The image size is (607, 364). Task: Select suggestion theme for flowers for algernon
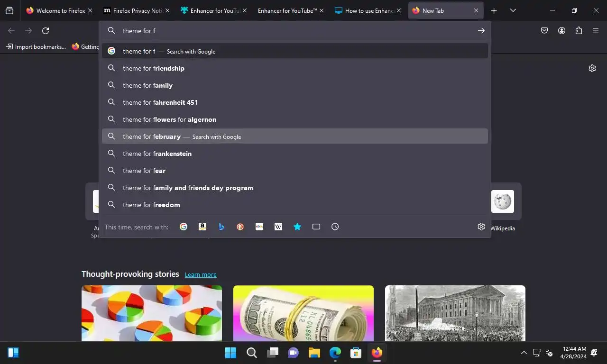coord(295,119)
